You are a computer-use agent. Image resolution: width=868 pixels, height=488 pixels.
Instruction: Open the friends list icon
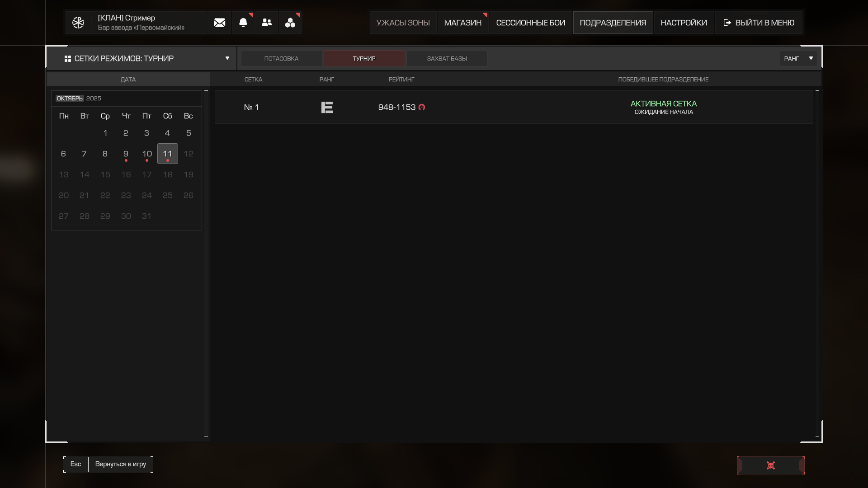coord(267,23)
